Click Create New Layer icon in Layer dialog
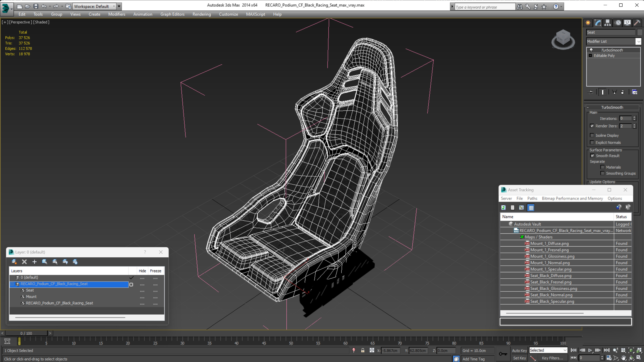This screenshot has height=362, width=644. point(14,262)
